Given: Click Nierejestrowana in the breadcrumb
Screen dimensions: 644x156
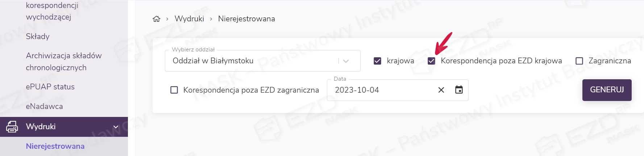Looking at the screenshot, I should pos(246,19).
